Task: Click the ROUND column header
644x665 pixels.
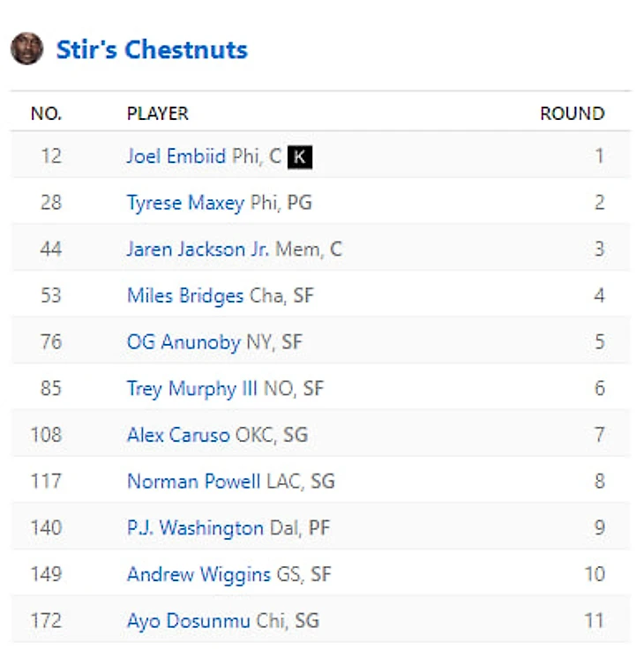Action: tap(572, 114)
